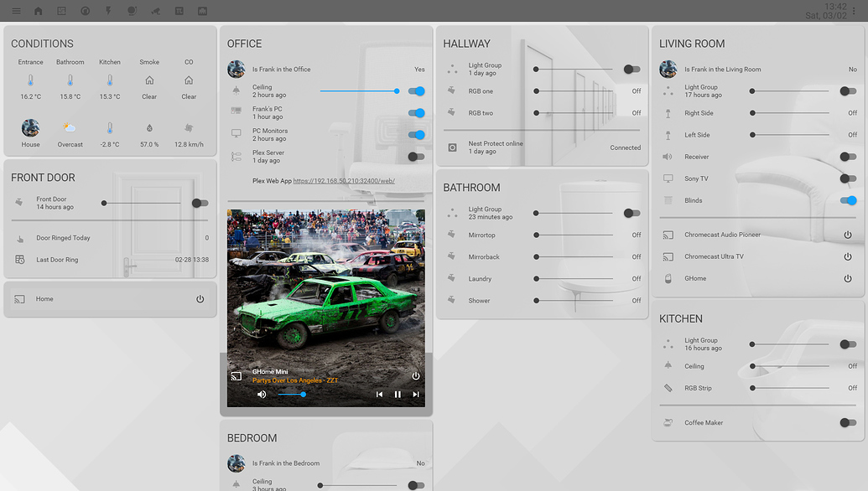Toggle the Kitchen Light Group switch
This screenshot has height=491, width=868.
tap(848, 344)
